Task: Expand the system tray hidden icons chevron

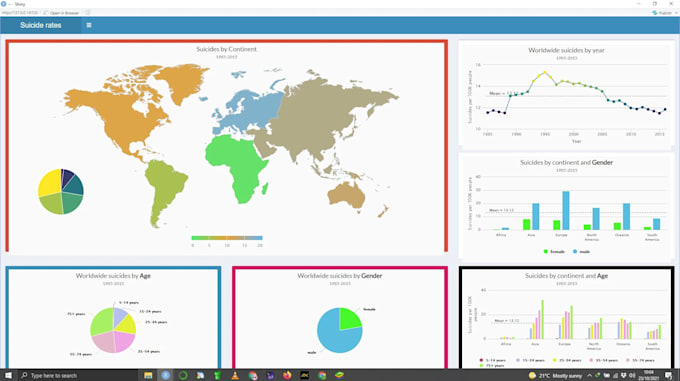Action: (589, 375)
